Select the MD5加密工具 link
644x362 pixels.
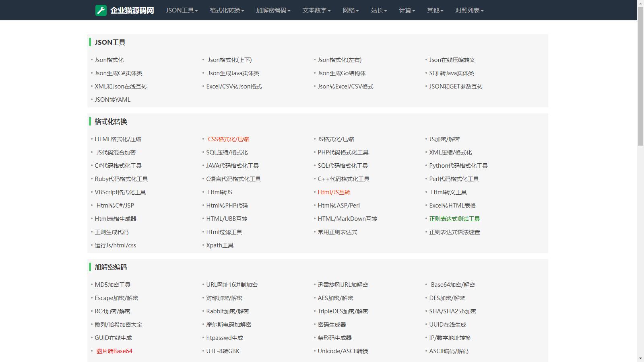113,285
